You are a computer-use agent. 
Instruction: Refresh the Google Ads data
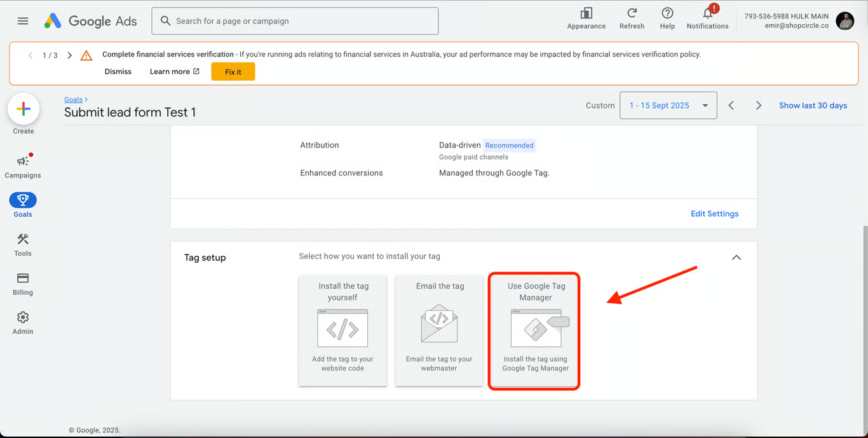632,18
